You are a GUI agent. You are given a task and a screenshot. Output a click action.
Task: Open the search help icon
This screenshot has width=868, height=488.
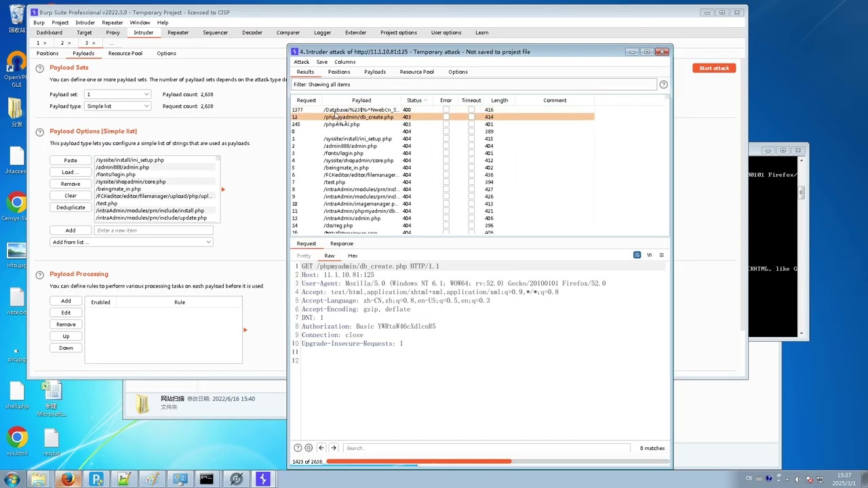(298, 448)
